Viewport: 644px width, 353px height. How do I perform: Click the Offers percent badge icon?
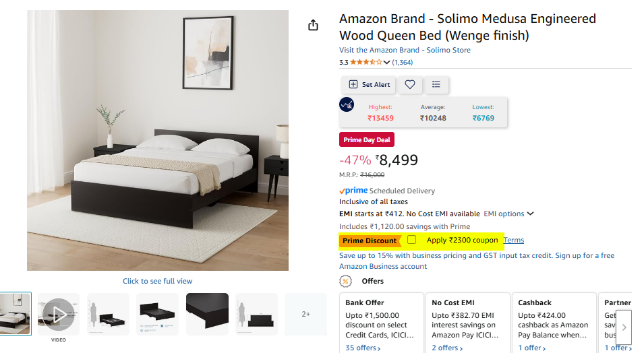pyautogui.click(x=346, y=281)
